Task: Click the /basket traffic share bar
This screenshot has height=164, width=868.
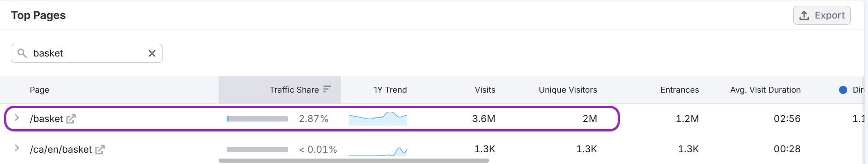Action: [257, 119]
